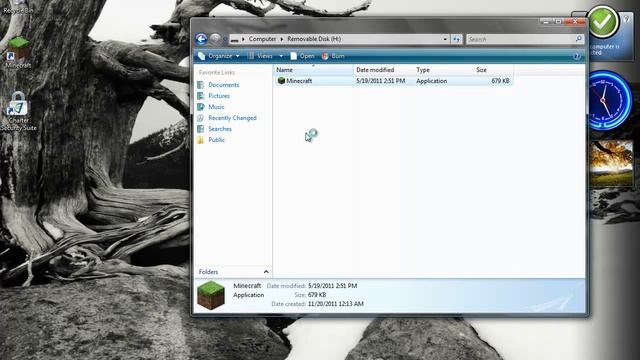Click the Public folder icon
Screen dimensions: 640x360
(x=200, y=140)
